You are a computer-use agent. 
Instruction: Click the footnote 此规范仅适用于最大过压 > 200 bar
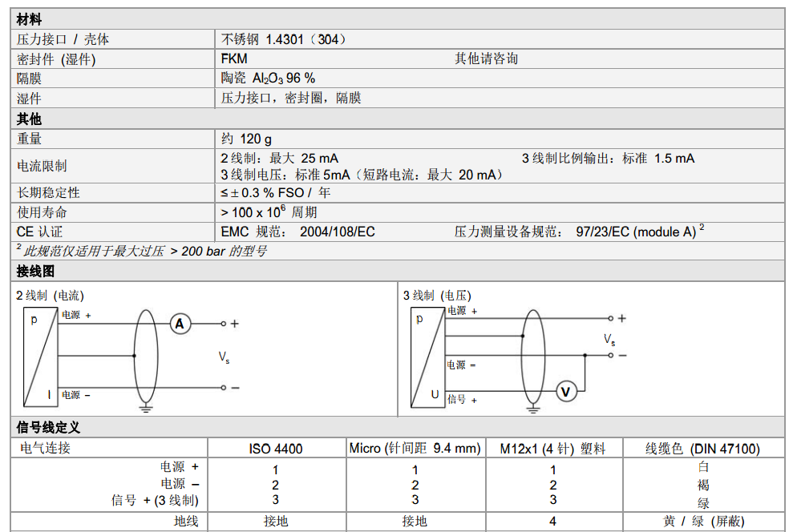[x=142, y=251]
